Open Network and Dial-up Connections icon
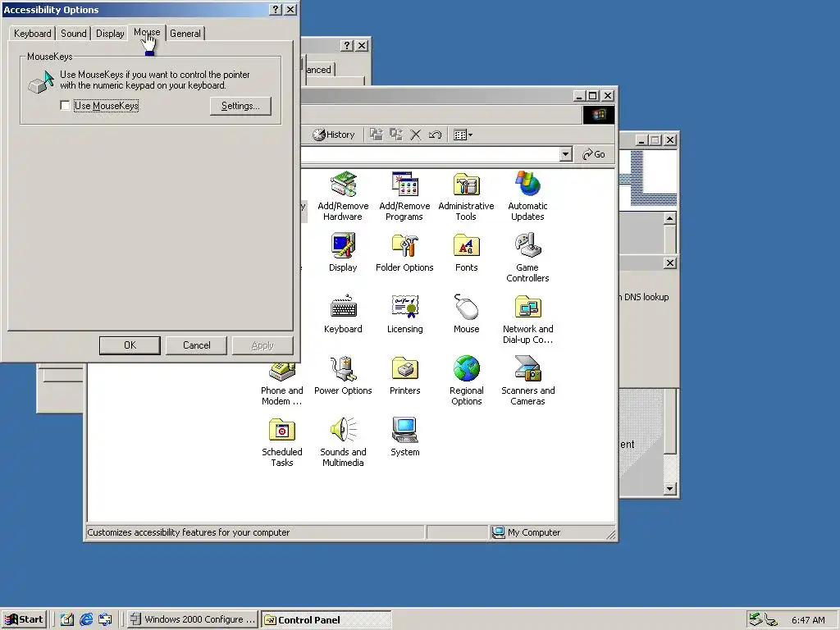This screenshot has height=630, width=840. pyautogui.click(x=527, y=319)
